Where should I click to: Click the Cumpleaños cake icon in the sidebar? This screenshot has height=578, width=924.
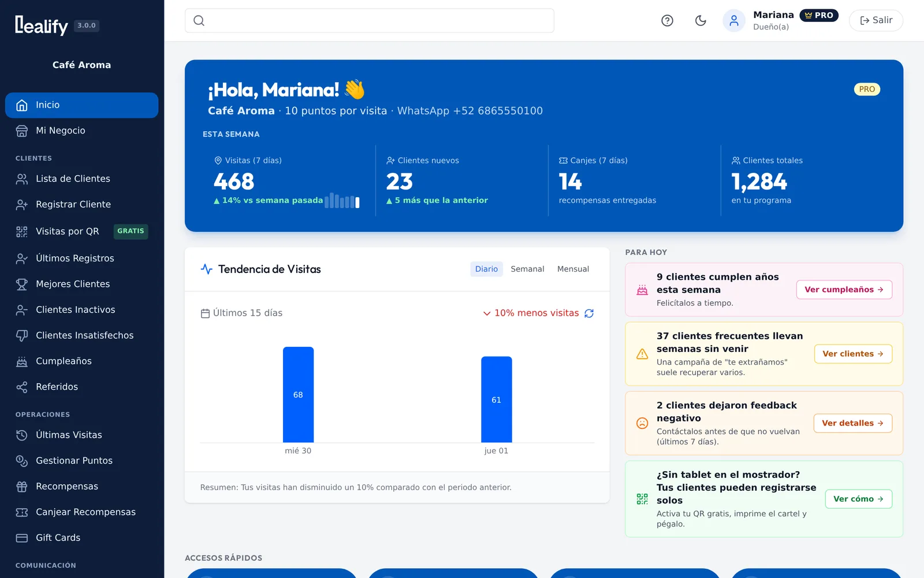tap(22, 361)
